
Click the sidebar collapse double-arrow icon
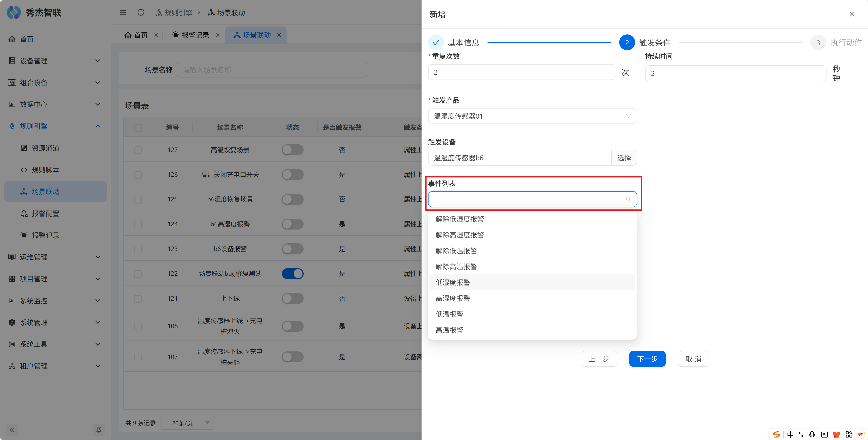click(12, 430)
